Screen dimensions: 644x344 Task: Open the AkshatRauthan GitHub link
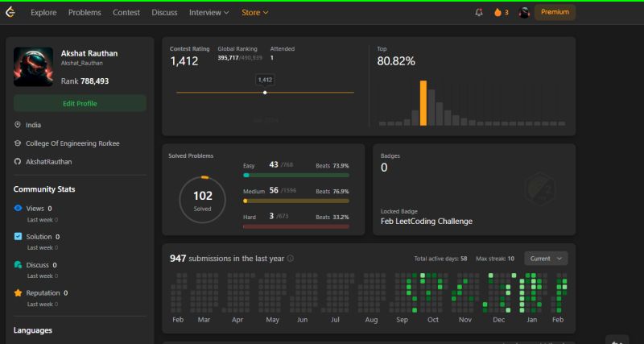(x=48, y=161)
